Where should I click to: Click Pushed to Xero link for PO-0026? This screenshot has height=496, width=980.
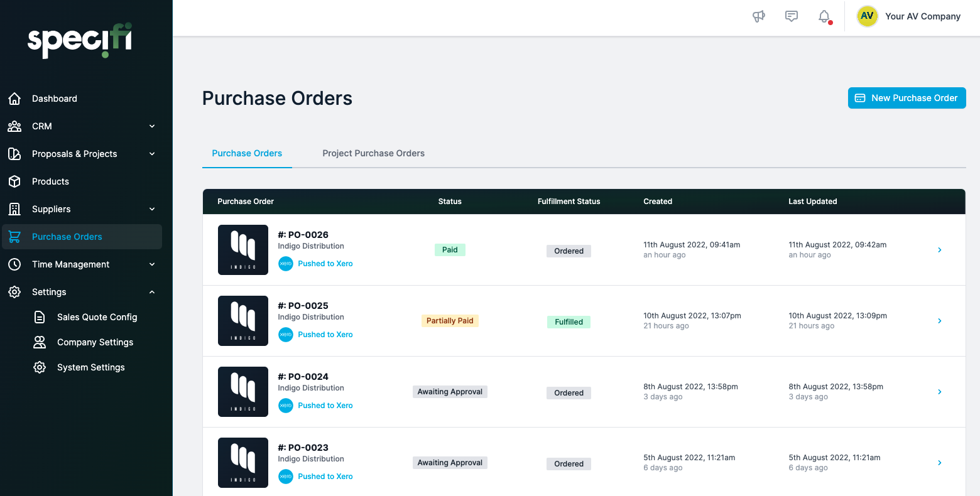(325, 264)
